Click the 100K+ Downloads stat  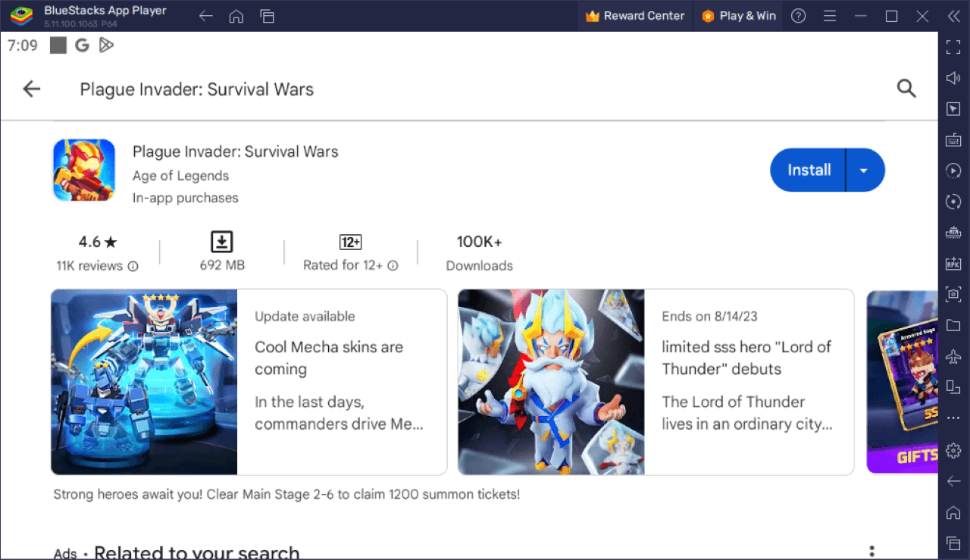click(x=479, y=253)
